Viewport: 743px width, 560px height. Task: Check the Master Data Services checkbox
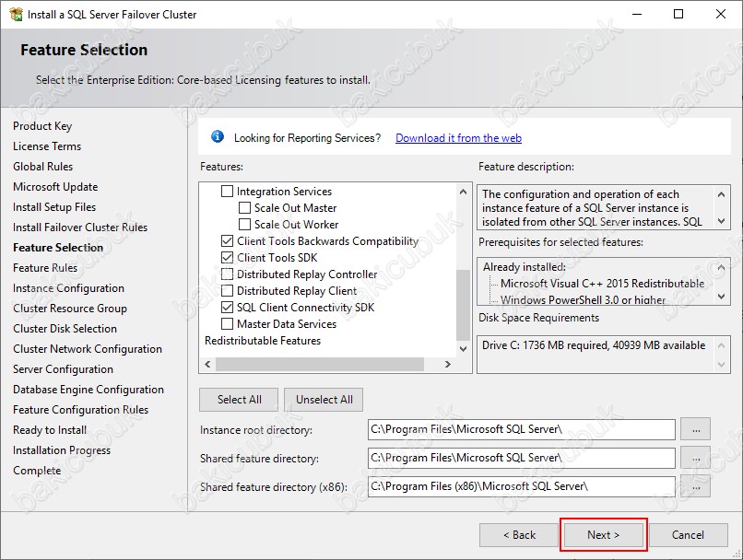pyautogui.click(x=228, y=324)
